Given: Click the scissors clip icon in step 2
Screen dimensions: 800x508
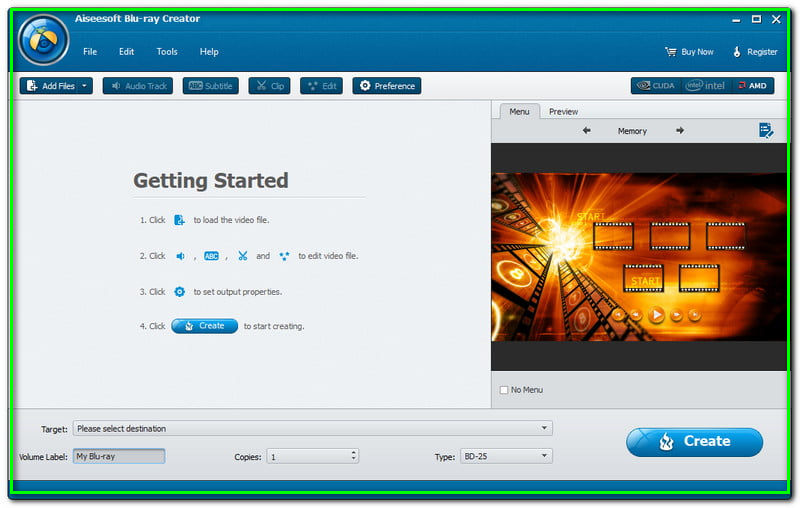Looking at the screenshot, I should click(243, 256).
